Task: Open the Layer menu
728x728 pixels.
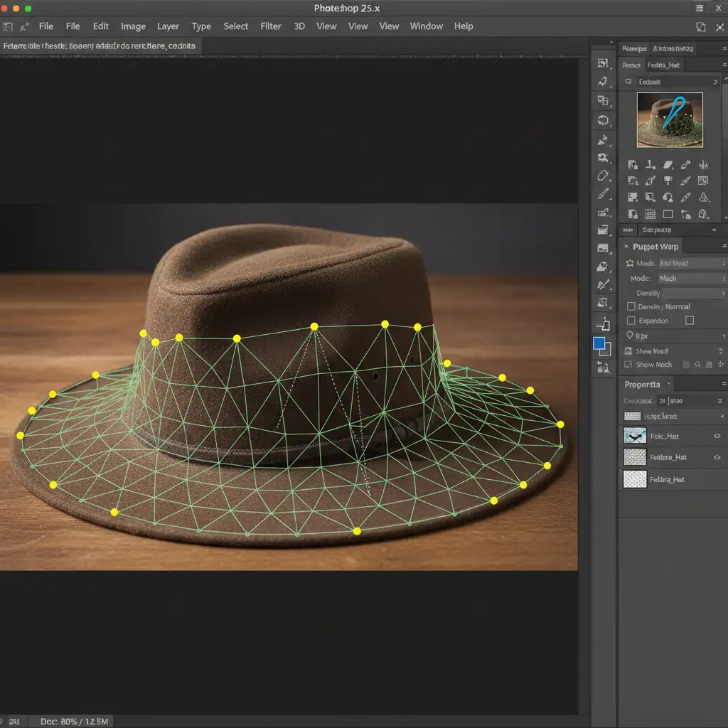Action: tap(168, 26)
